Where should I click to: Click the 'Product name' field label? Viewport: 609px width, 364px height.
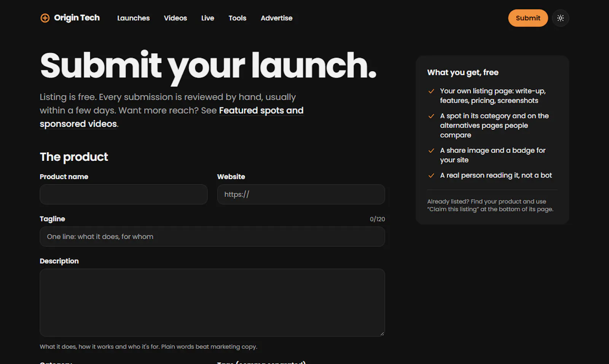[64, 176]
